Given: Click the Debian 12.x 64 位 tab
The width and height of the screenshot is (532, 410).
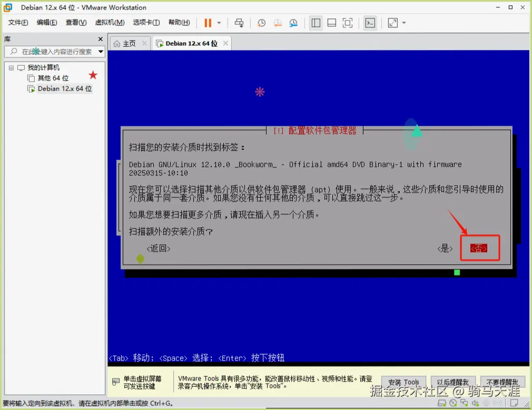Looking at the screenshot, I should click(x=191, y=43).
